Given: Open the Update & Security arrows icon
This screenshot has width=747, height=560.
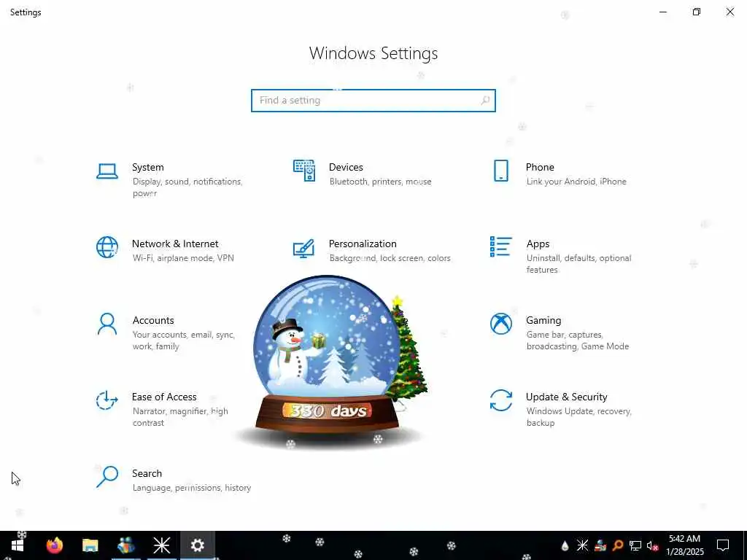Looking at the screenshot, I should [x=500, y=400].
